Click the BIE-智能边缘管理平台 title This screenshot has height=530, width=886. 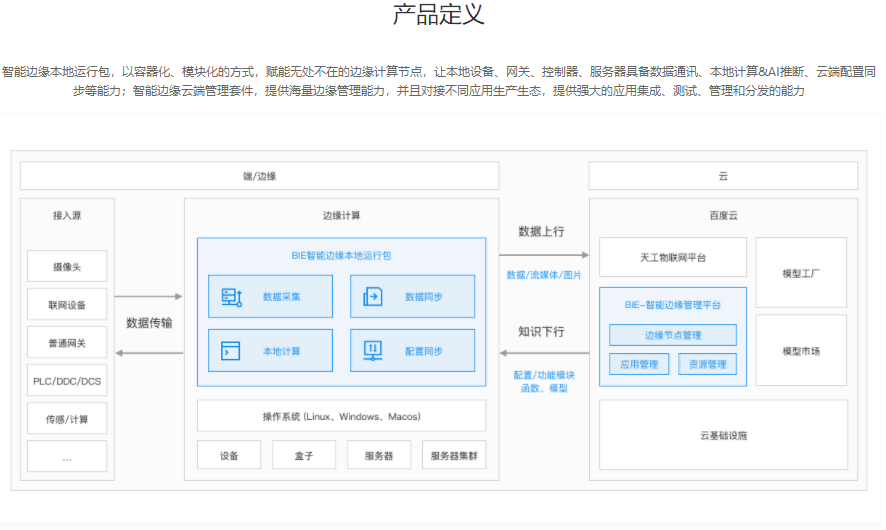pos(672,305)
